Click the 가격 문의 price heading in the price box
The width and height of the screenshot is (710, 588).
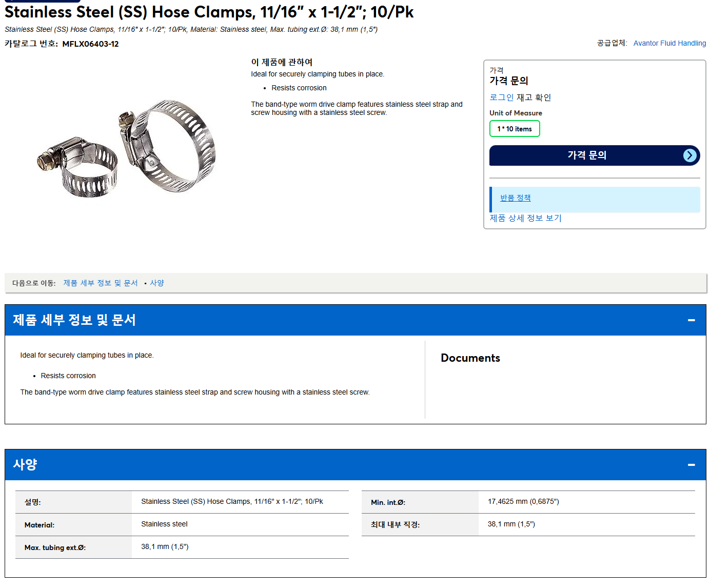pos(508,81)
